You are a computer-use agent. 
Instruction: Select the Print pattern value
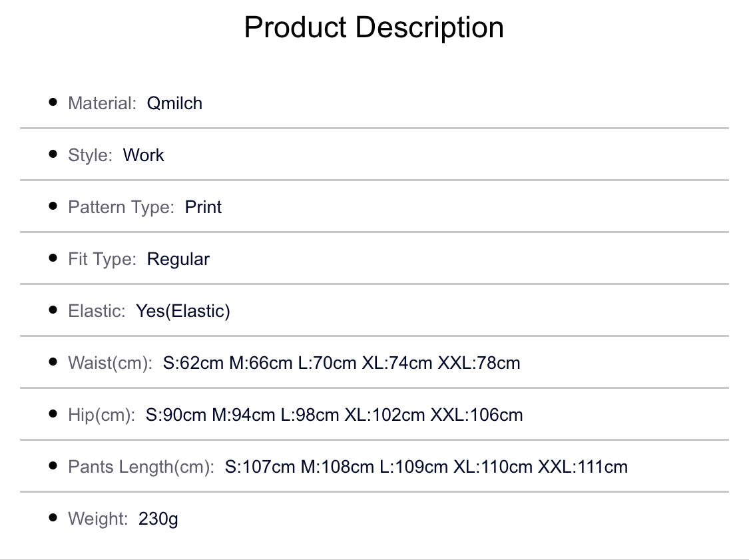click(203, 207)
